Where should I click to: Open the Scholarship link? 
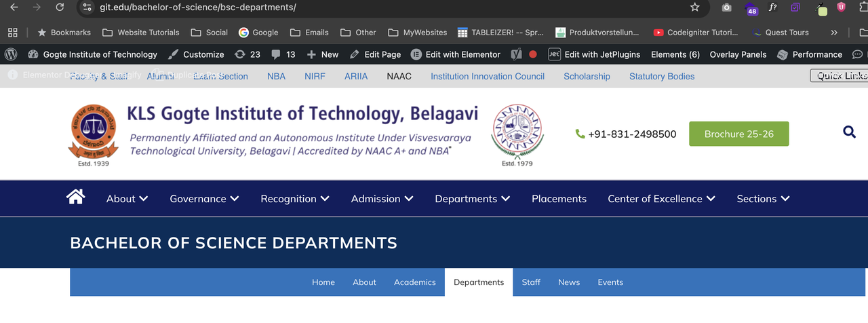point(587,76)
